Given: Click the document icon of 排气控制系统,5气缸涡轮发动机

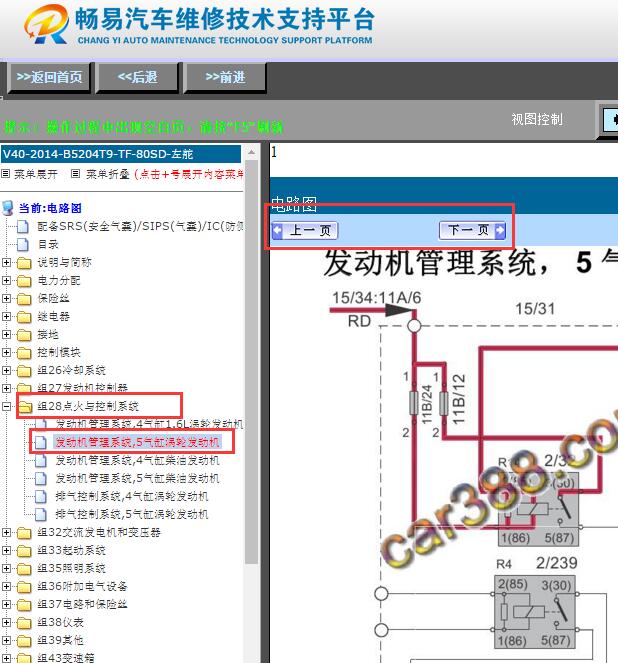Looking at the screenshot, I should [x=41, y=514].
